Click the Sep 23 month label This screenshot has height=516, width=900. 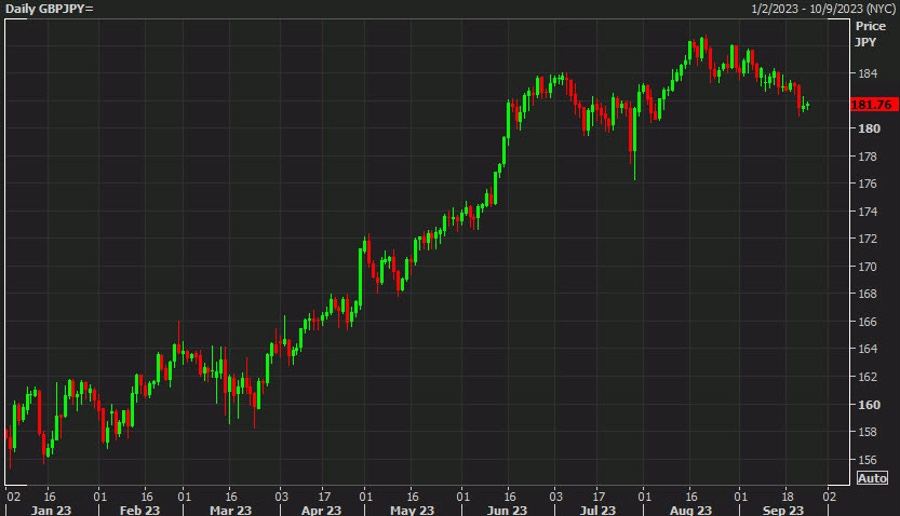click(783, 510)
